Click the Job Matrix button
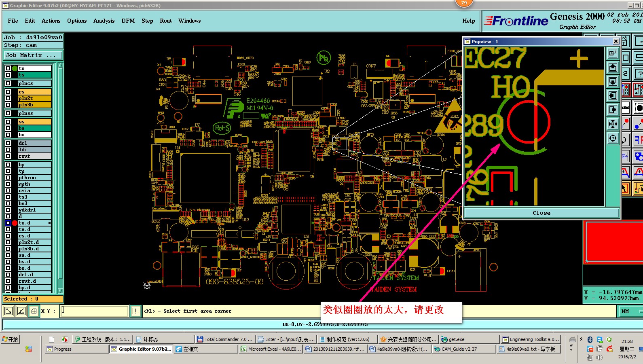 point(33,55)
